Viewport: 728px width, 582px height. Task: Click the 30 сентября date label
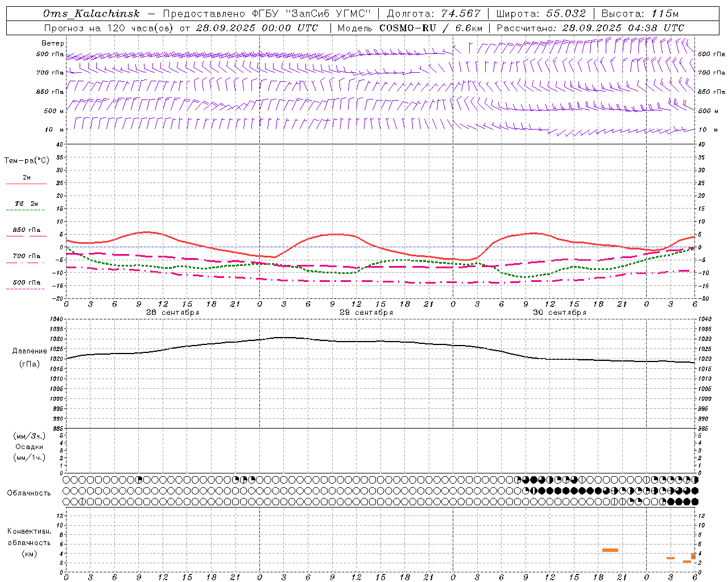coord(560,313)
